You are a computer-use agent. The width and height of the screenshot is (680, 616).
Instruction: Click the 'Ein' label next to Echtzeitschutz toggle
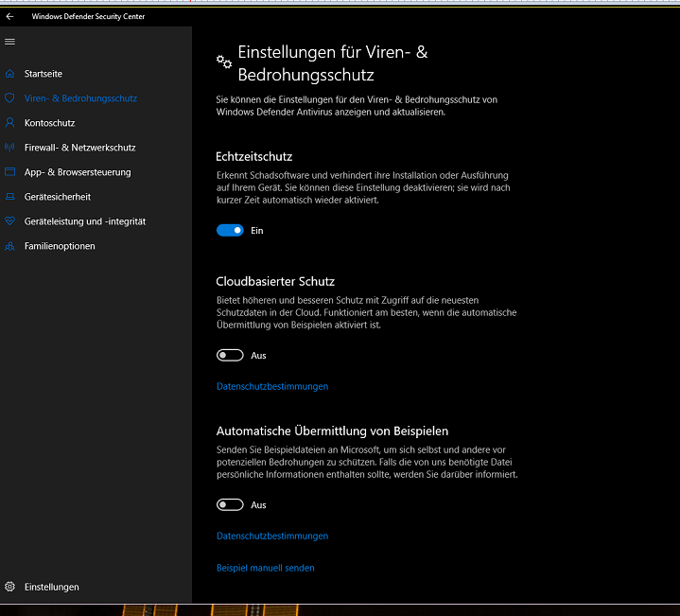(x=257, y=231)
